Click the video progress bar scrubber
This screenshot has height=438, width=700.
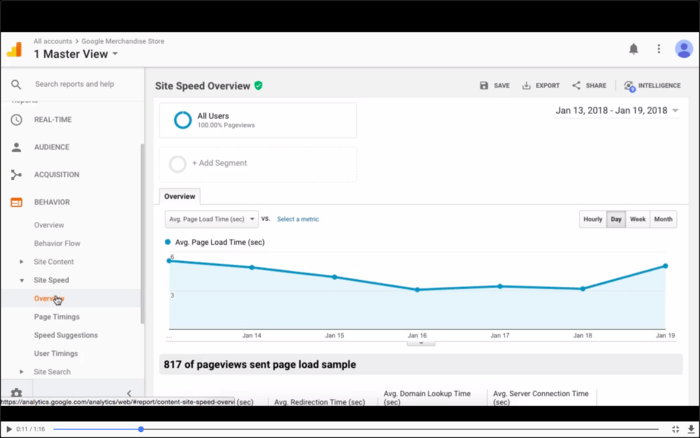141,429
